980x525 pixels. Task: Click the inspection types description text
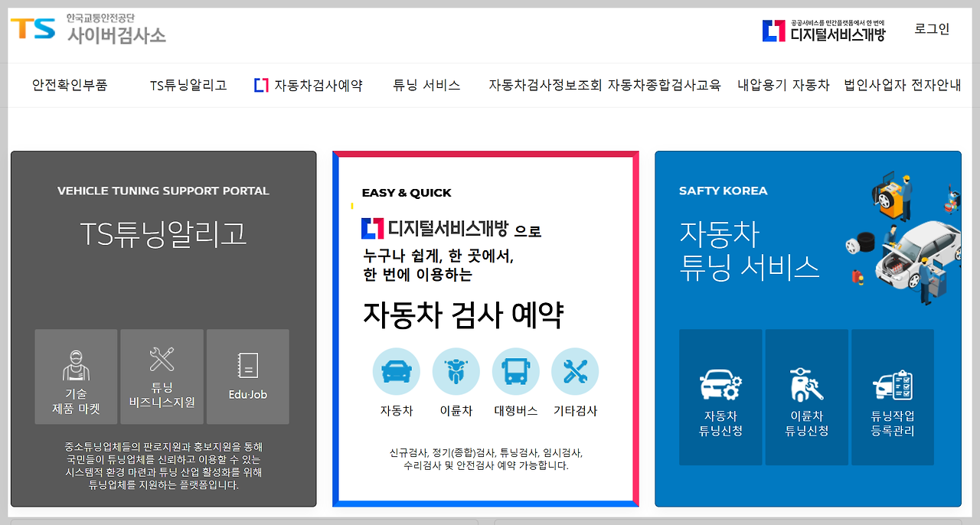pos(485,458)
